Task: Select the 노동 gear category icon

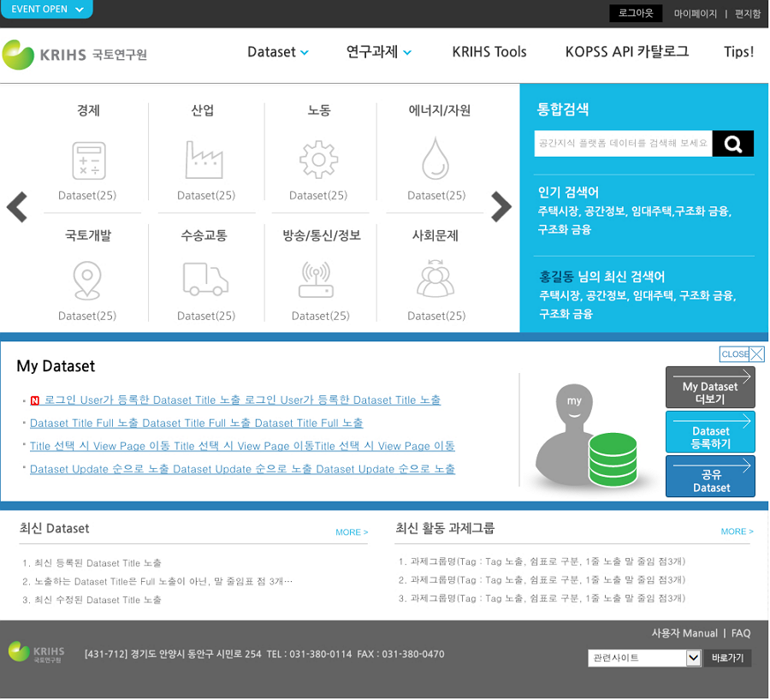Action: (318, 159)
